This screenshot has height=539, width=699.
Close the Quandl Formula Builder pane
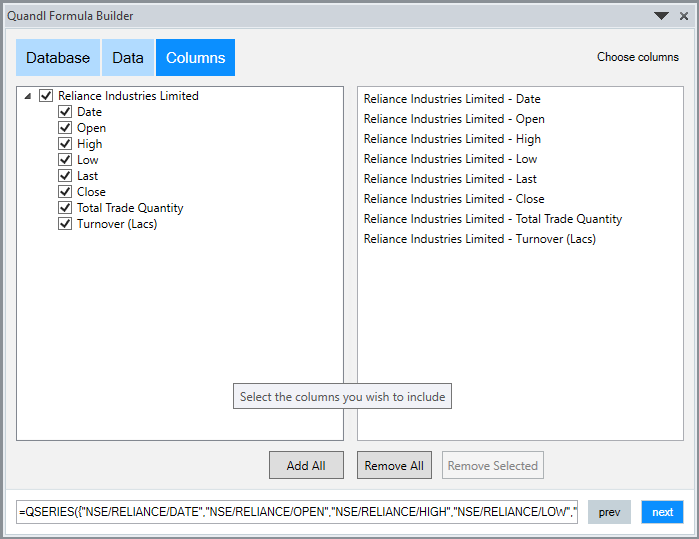coord(684,16)
